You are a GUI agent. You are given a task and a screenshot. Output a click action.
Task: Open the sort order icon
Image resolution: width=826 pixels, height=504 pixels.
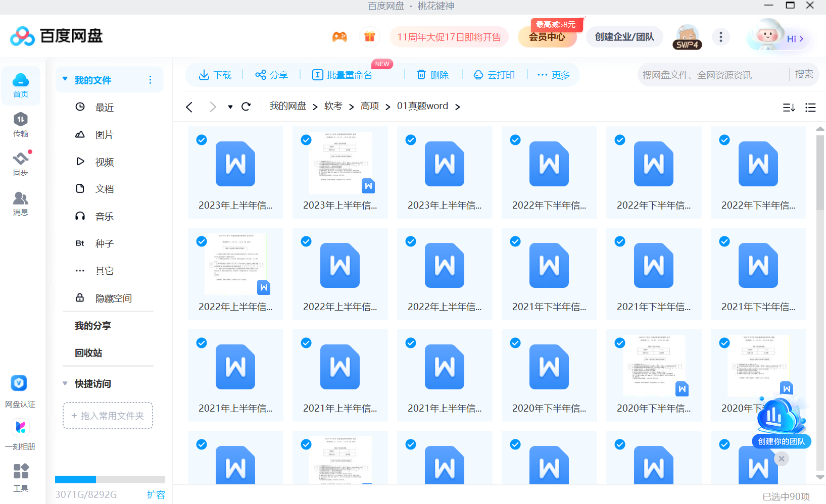[789, 107]
